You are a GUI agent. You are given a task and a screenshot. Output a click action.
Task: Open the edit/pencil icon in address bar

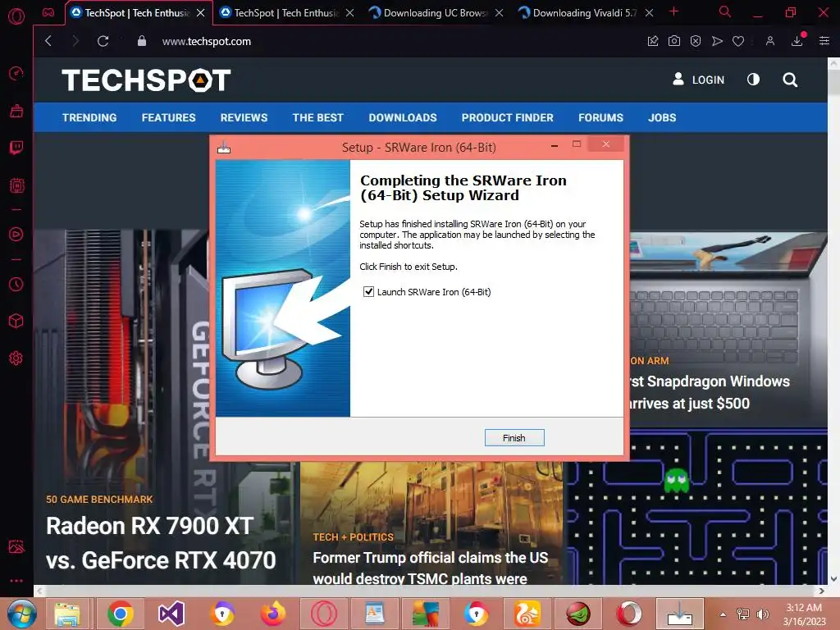652,41
